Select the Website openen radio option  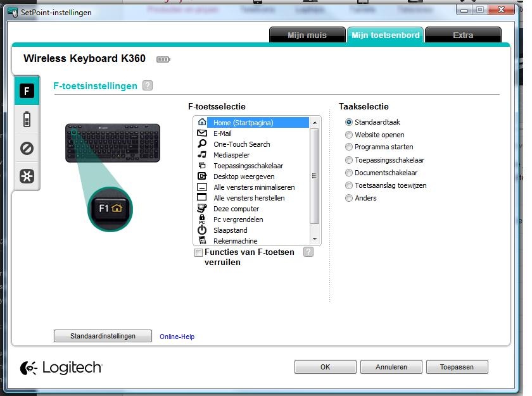[349, 135]
